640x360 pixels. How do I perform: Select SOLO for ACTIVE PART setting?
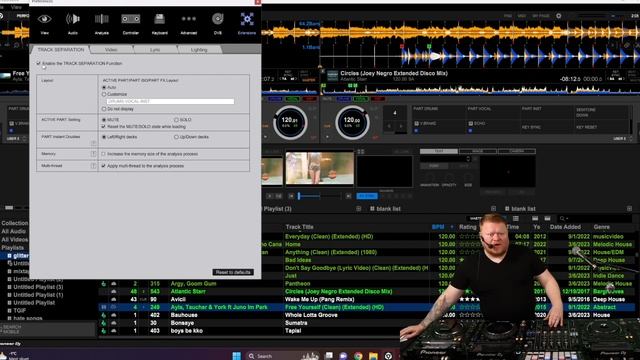coord(176,120)
